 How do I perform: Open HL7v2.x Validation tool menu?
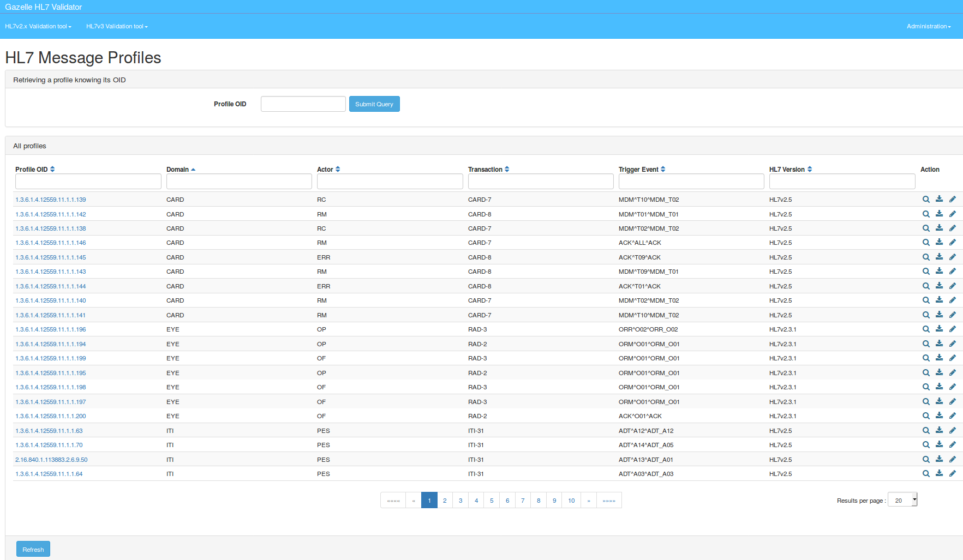[38, 26]
